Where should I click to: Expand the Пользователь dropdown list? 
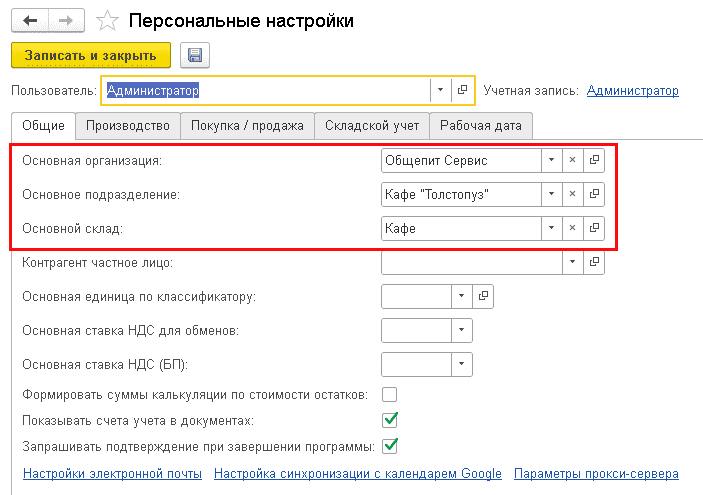pos(441,90)
